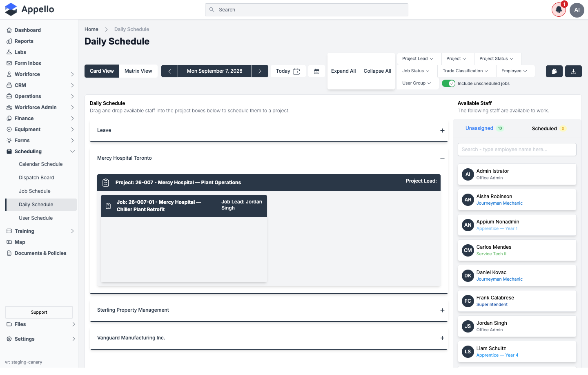The width and height of the screenshot is (588, 375).
Task: Click the Appello logo
Action: (29, 9)
